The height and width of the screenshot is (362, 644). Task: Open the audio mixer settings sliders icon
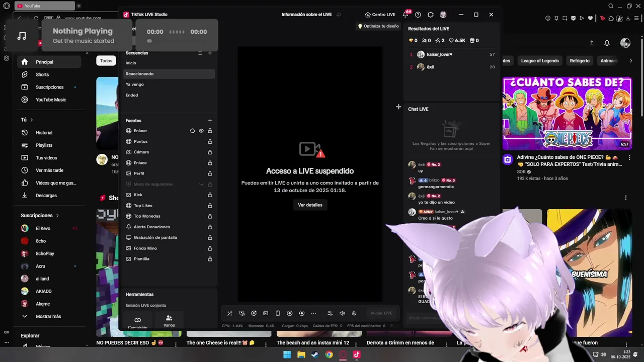click(330, 313)
